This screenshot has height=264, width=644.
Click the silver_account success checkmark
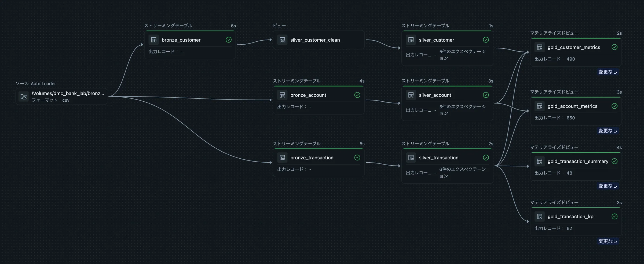coord(486,95)
